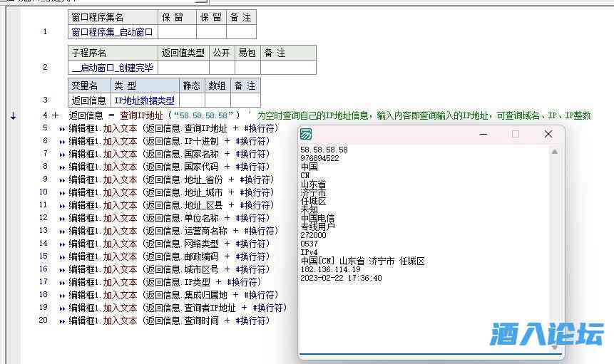Select the IP地址数据类型 type cell

click(x=145, y=100)
